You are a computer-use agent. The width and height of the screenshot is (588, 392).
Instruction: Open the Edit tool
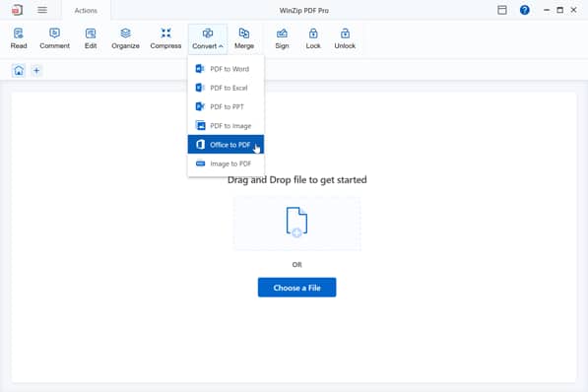pos(91,38)
